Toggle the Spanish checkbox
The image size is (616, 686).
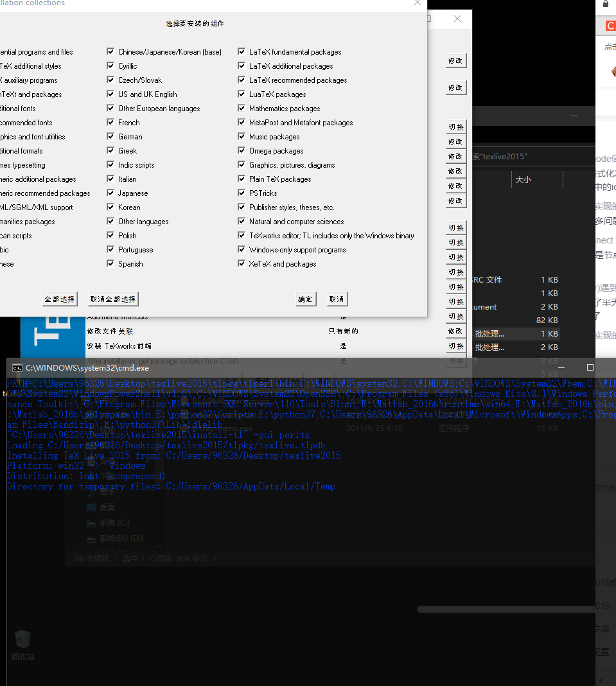110,264
